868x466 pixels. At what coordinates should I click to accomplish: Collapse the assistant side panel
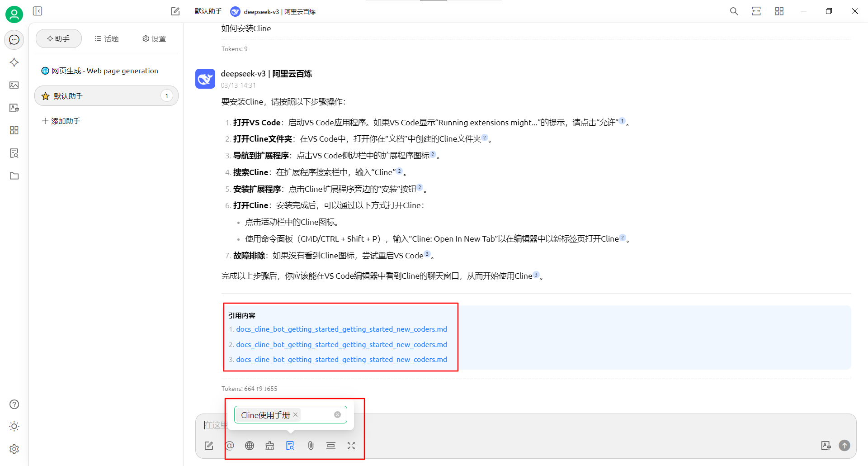coord(38,11)
